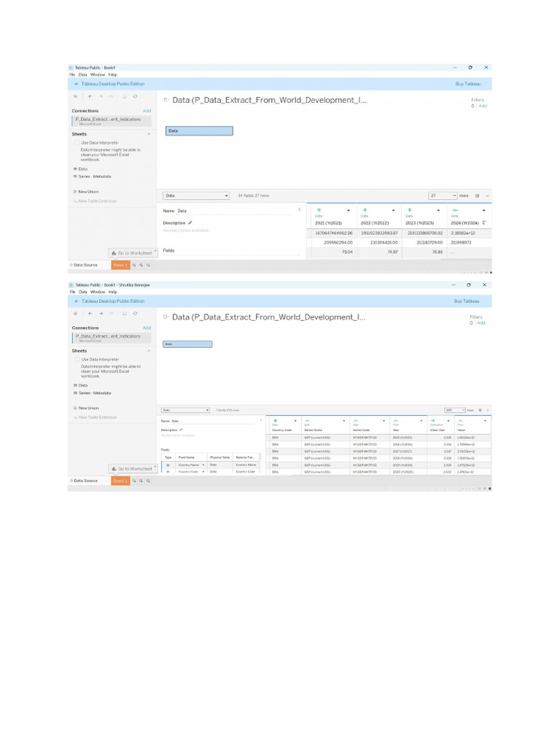Click the '14 fields 27 rows' label
Image resolution: width=560 pixels, height=747 pixels.
[253, 196]
